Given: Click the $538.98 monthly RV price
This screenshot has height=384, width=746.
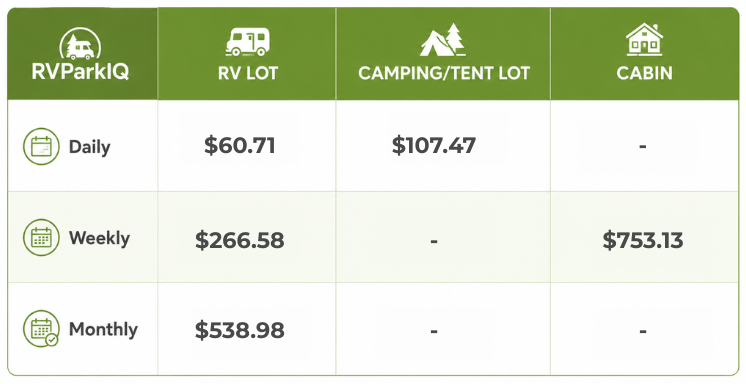Looking at the screenshot, I should click(x=240, y=330).
